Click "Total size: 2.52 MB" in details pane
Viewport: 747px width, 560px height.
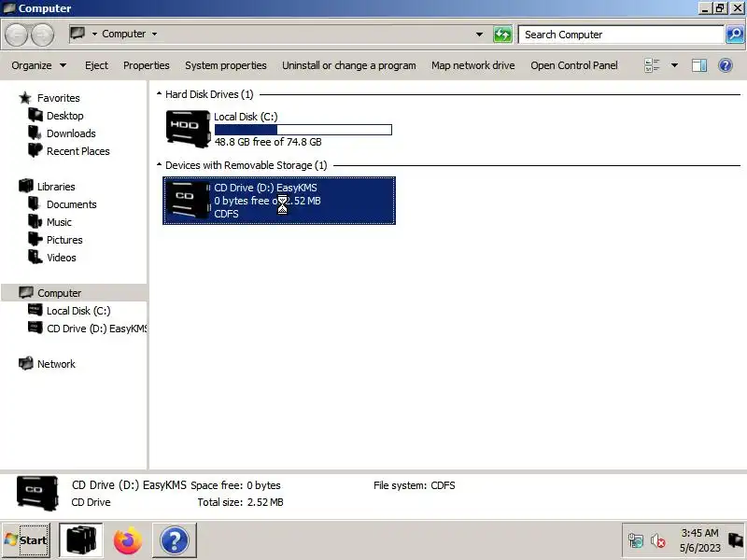click(240, 502)
